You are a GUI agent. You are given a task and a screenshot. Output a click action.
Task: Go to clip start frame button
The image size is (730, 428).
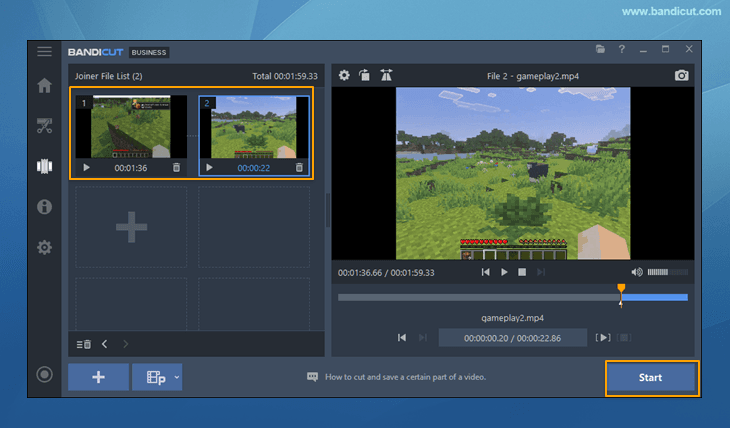tap(402, 338)
